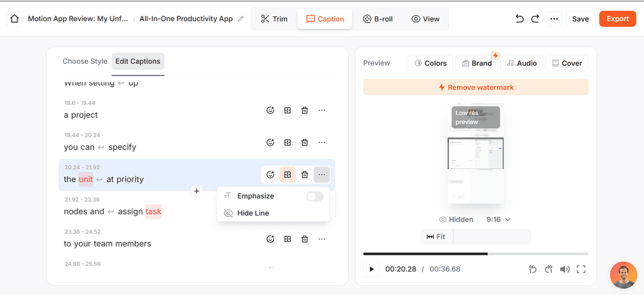Open 'Motion App Review' breadcrumb link
This screenshot has height=295, width=644.
pos(78,19)
